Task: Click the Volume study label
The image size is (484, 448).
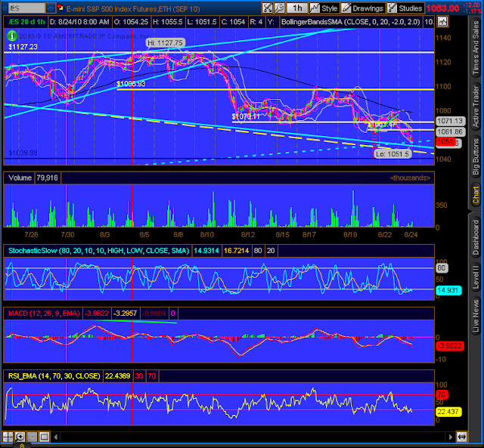Action: coord(20,178)
